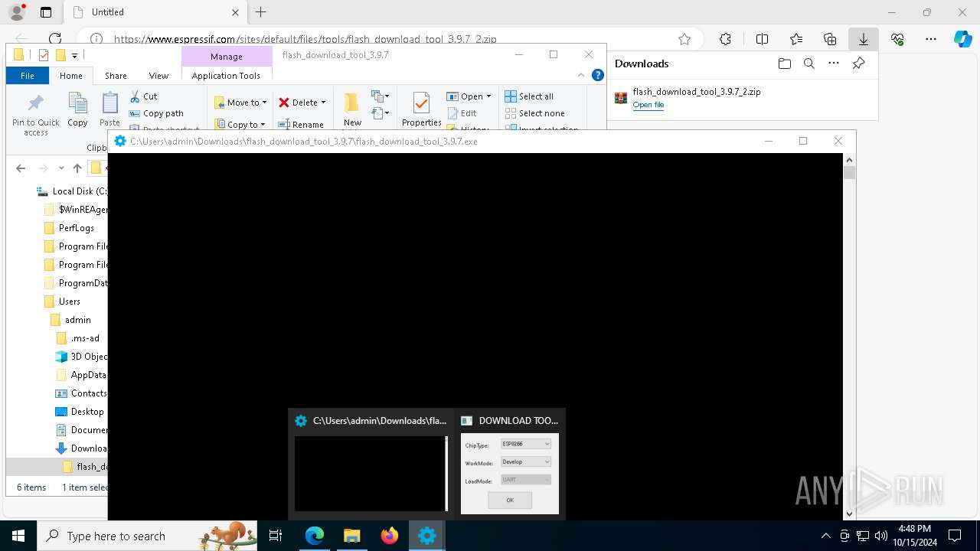Screen dimensions: 980x551
Task: Open File menu in Explorer
Action: (27, 76)
